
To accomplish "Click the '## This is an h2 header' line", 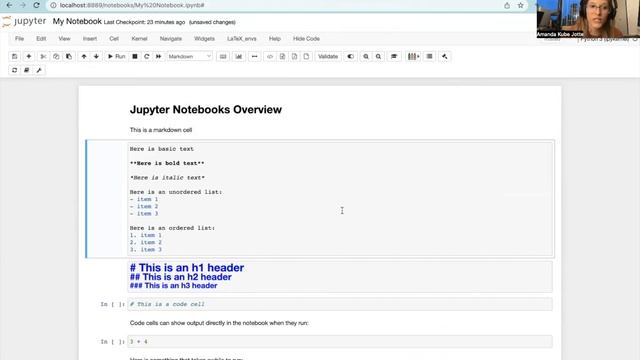I will coord(181,277).
